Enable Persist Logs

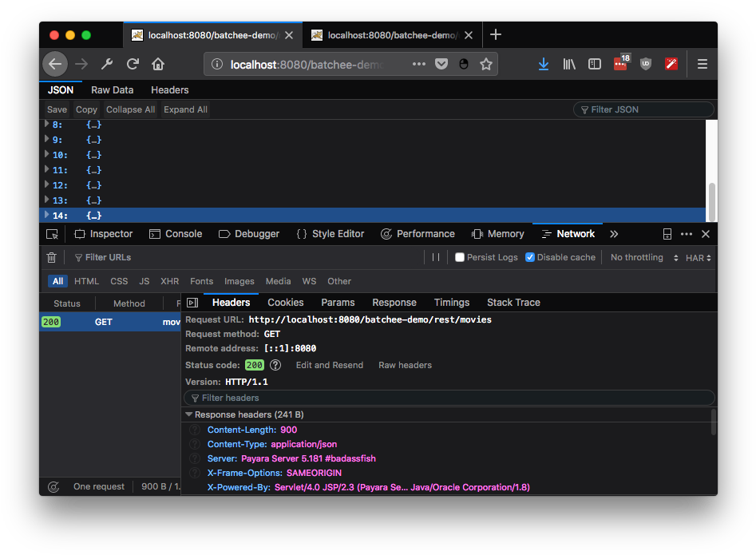[x=459, y=256]
